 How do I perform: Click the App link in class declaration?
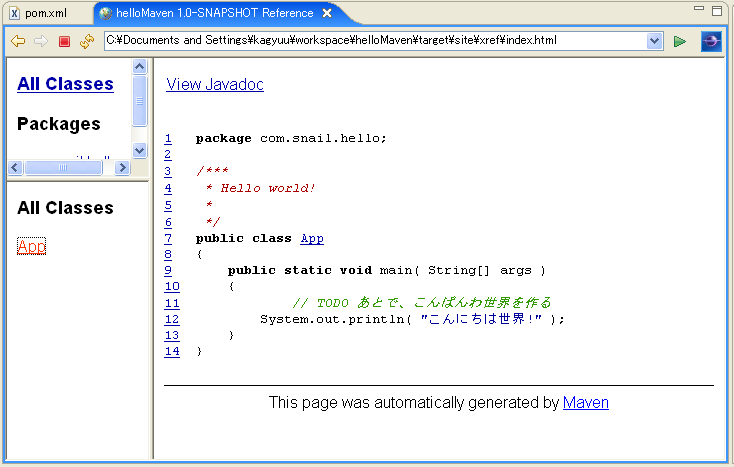tap(312, 238)
